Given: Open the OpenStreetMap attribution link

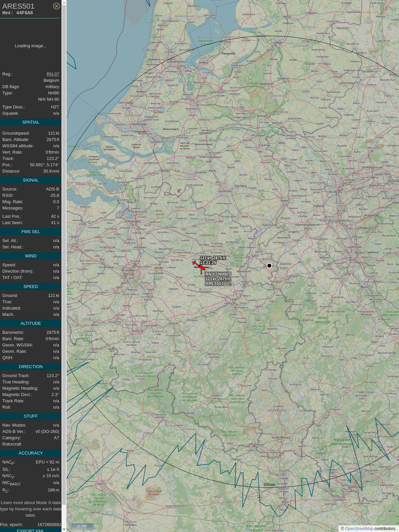Looking at the screenshot, I should pyautogui.click(x=359, y=528).
